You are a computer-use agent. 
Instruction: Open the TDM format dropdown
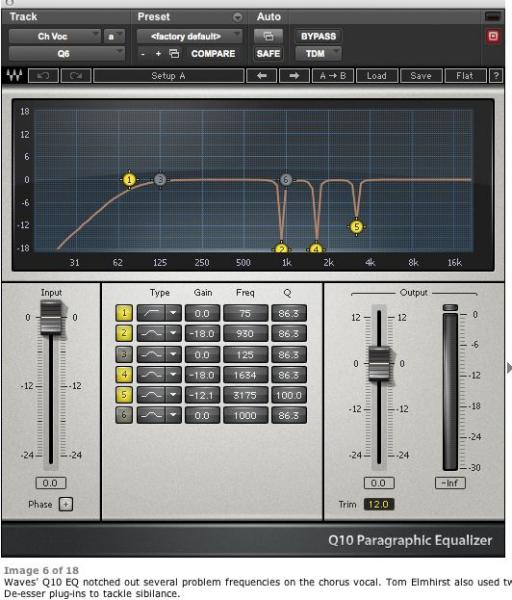318,54
